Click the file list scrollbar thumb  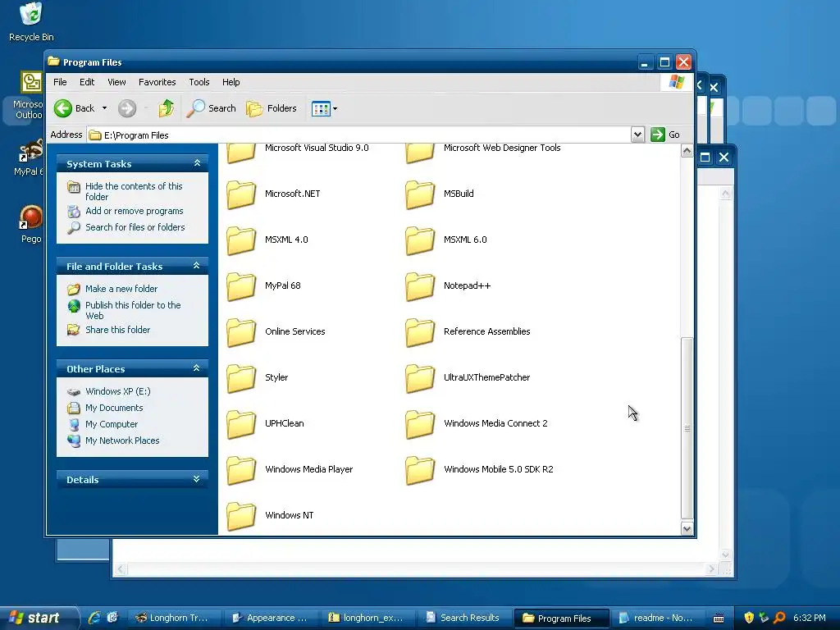coord(687,428)
